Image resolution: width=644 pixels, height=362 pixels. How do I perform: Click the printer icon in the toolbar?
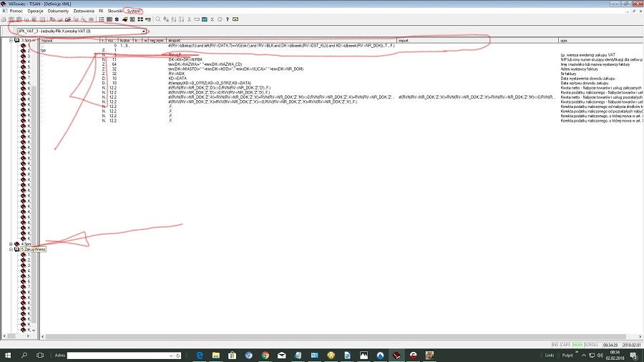point(4,19)
